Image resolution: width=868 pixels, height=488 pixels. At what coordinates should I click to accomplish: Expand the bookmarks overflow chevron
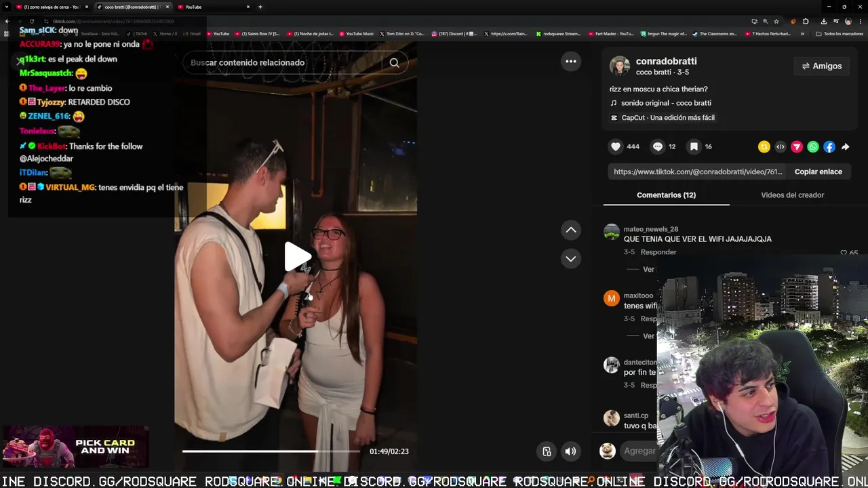pos(802,33)
